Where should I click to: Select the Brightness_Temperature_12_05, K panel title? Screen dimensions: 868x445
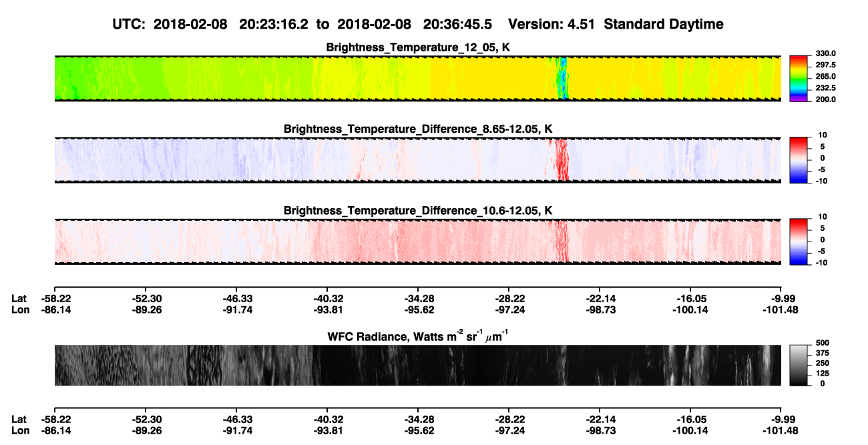point(419,47)
